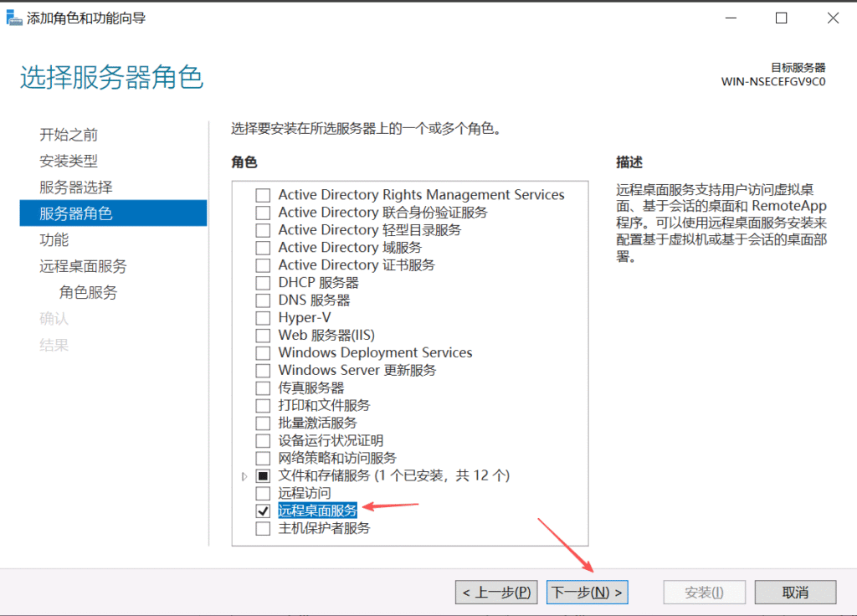Go to 开始之前 wizard step
Image resolution: width=857 pixels, height=616 pixels.
(69, 135)
